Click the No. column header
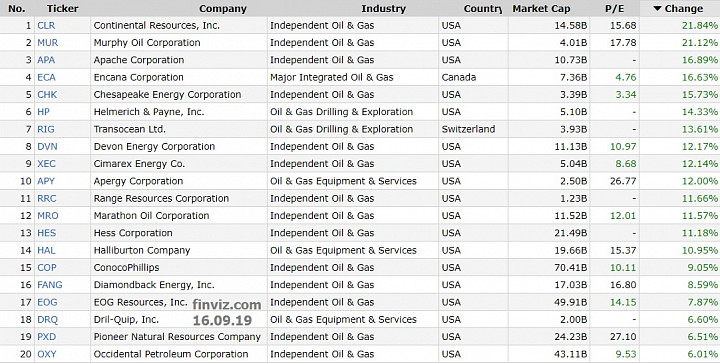 pos(17,9)
